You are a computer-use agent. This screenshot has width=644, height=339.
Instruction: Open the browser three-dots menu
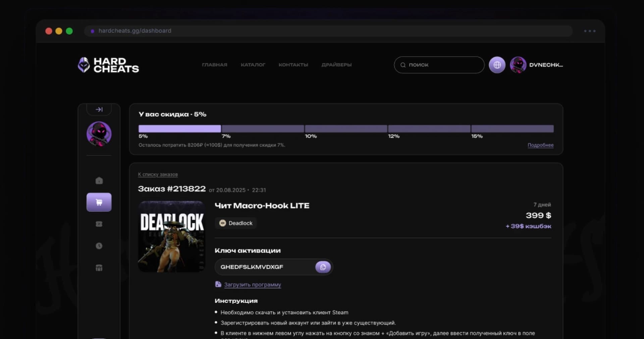pos(590,31)
